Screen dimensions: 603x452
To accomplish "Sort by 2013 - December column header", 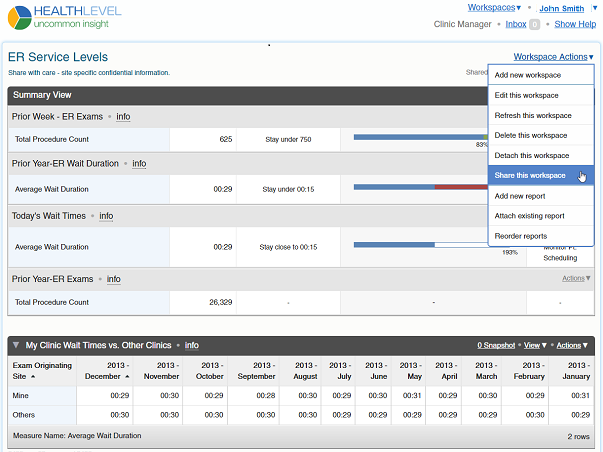I will [105, 371].
